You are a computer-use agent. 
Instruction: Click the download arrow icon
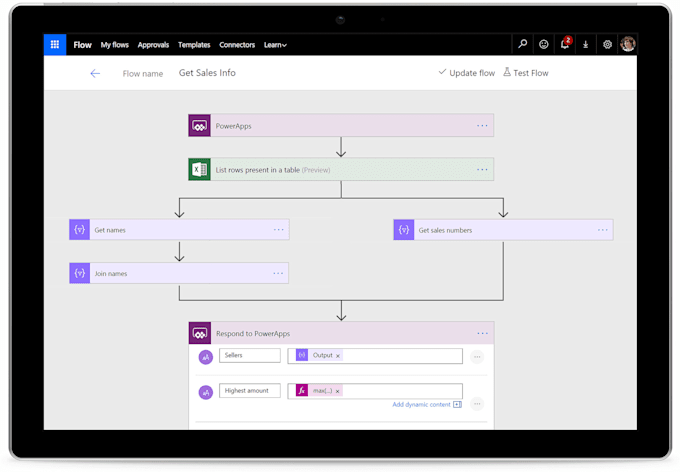585,44
